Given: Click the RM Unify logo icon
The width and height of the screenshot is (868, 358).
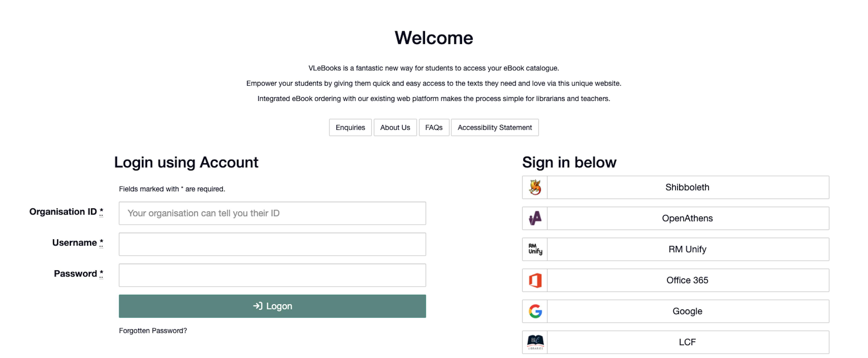Looking at the screenshot, I should pyautogui.click(x=535, y=249).
